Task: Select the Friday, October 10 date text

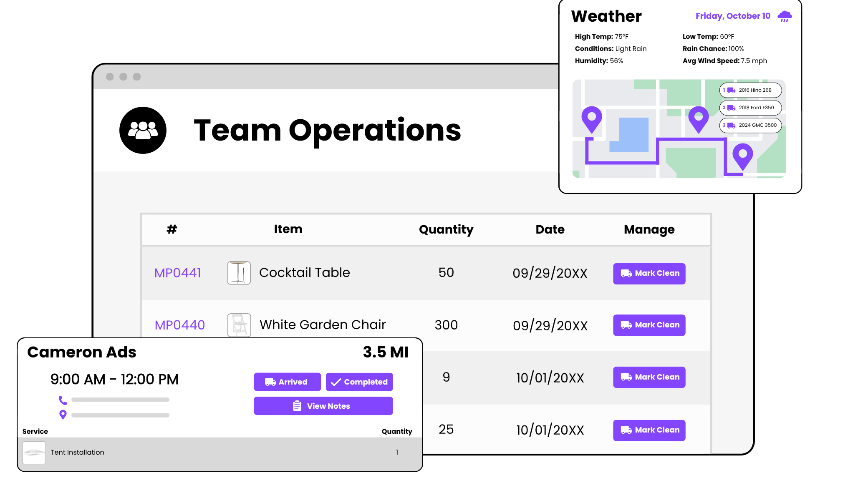Action: tap(733, 16)
